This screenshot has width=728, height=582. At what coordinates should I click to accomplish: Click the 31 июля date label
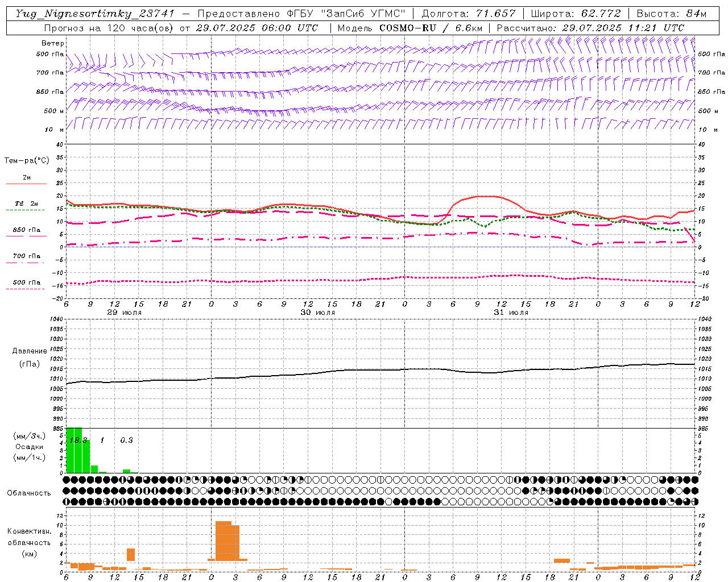(511, 313)
